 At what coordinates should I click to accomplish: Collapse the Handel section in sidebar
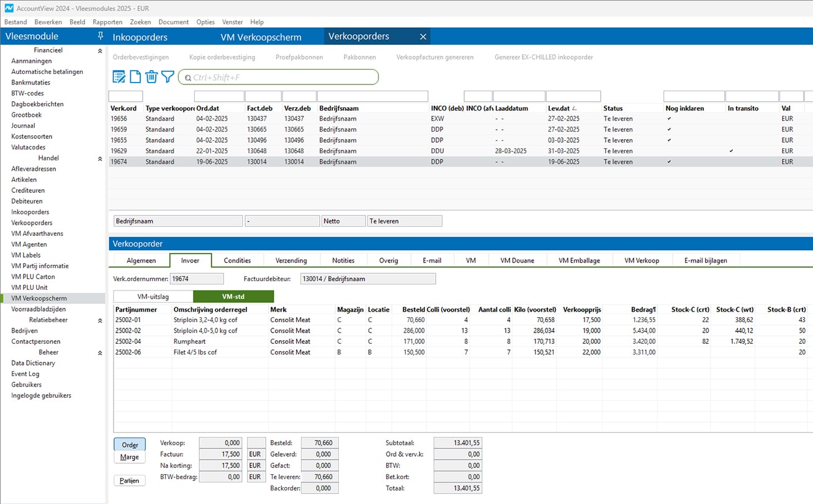click(x=100, y=159)
